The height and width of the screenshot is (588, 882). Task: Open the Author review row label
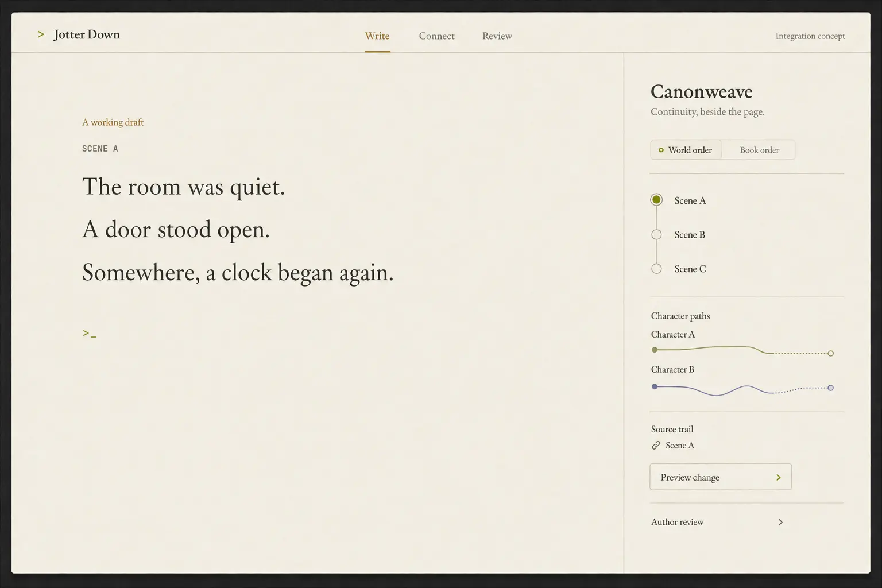tap(677, 522)
